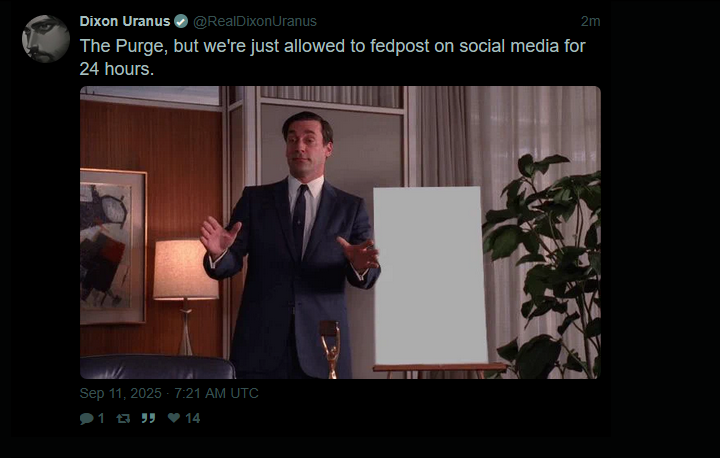Click the reply count number 1
Image resolution: width=720 pixels, height=458 pixels.
pyautogui.click(x=101, y=418)
